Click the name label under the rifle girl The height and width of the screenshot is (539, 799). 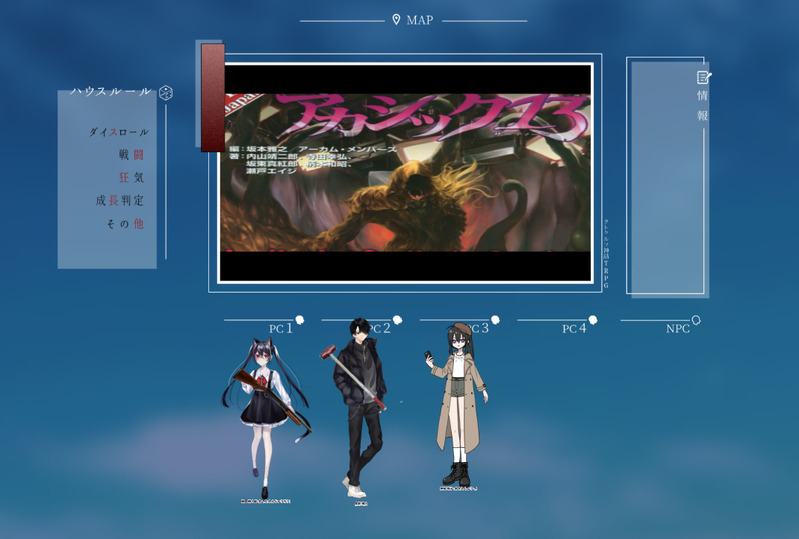tap(265, 501)
